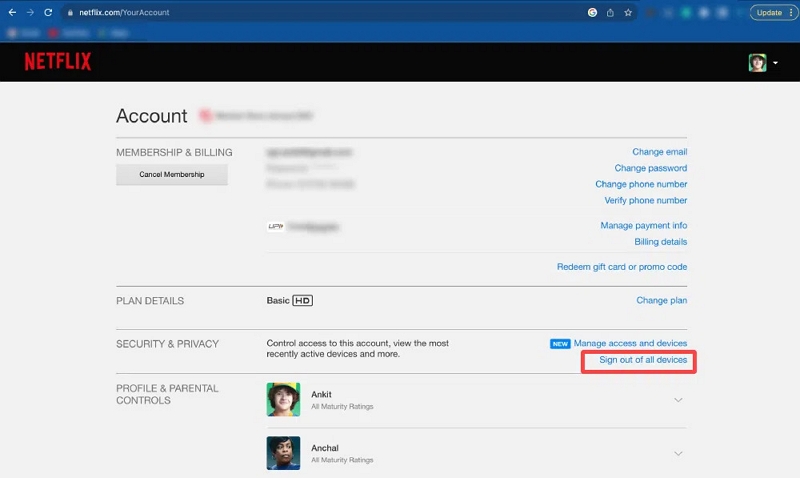Go forward using the browser forward arrow

point(30,12)
